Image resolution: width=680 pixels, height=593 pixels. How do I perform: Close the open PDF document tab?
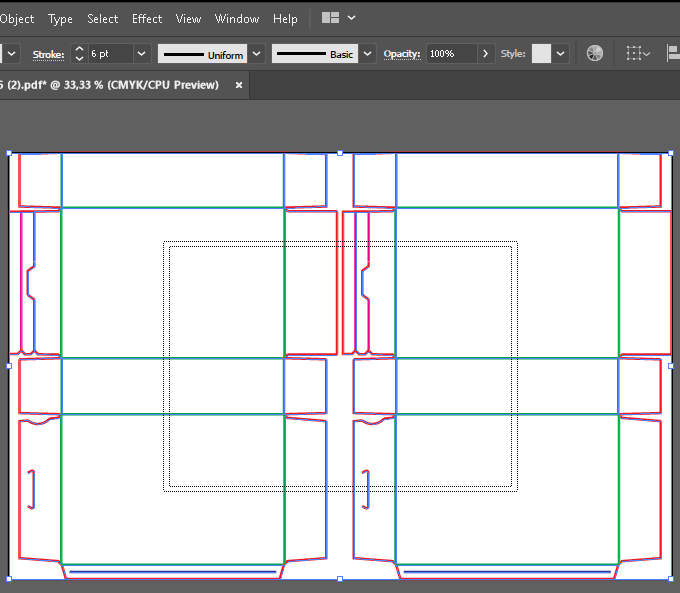tap(239, 85)
